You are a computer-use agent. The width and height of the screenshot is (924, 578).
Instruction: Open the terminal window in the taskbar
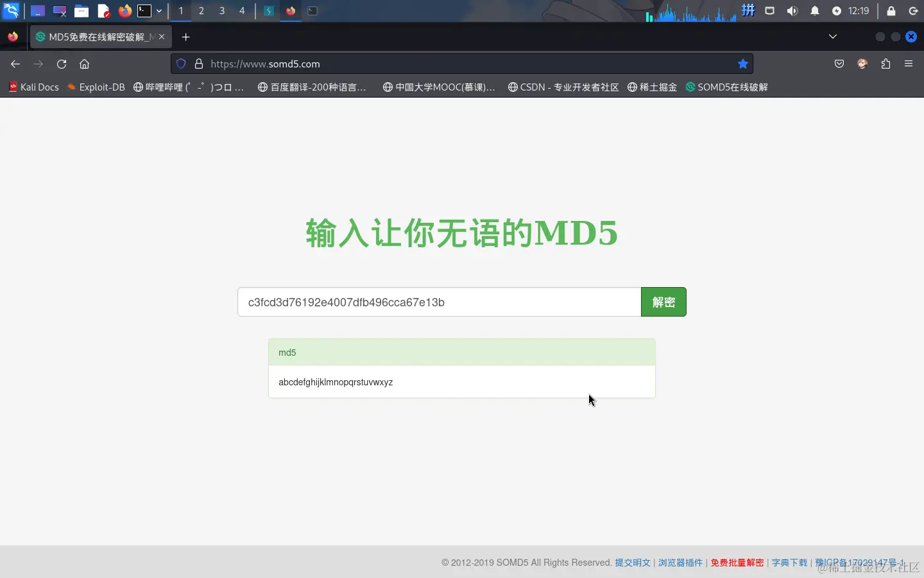[312, 11]
